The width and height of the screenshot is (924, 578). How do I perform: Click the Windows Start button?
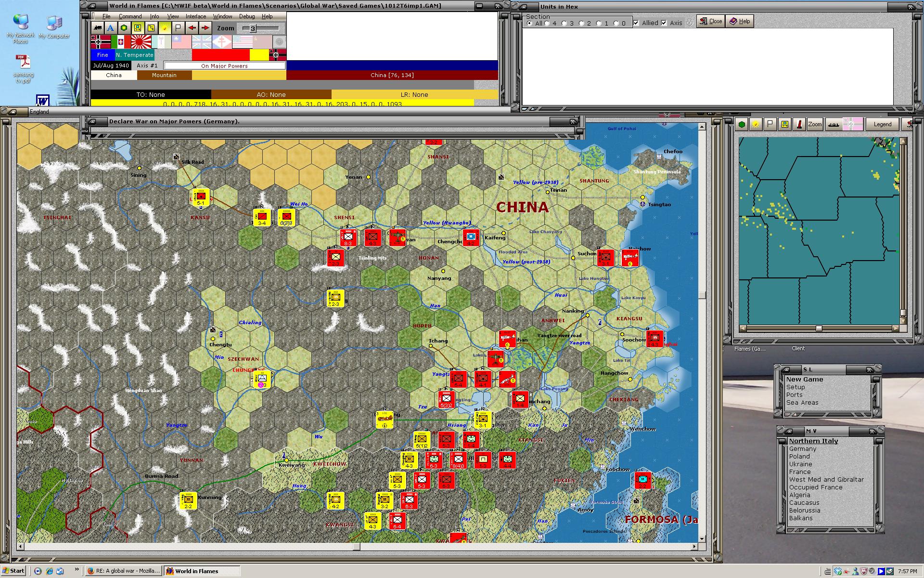click(x=13, y=571)
